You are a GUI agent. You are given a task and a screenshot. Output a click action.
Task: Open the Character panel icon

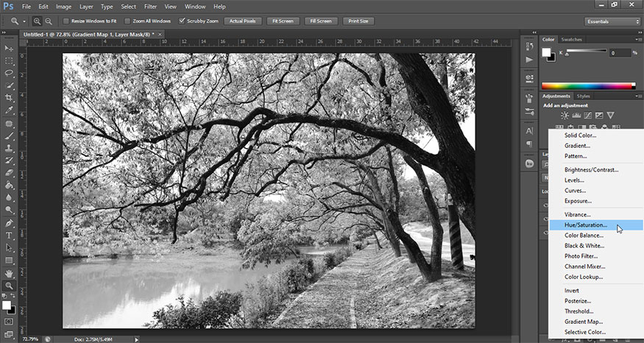tap(529, 131)
